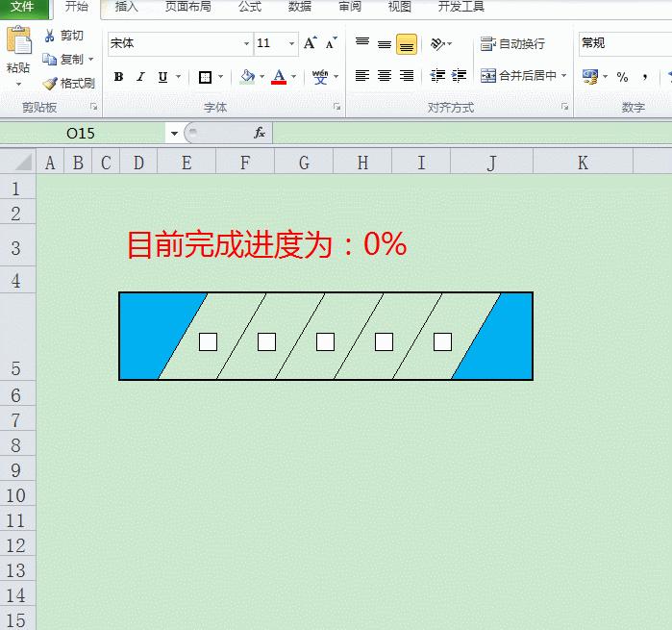
Task: Click the fx insert function icon
Action: pos(260,133)
